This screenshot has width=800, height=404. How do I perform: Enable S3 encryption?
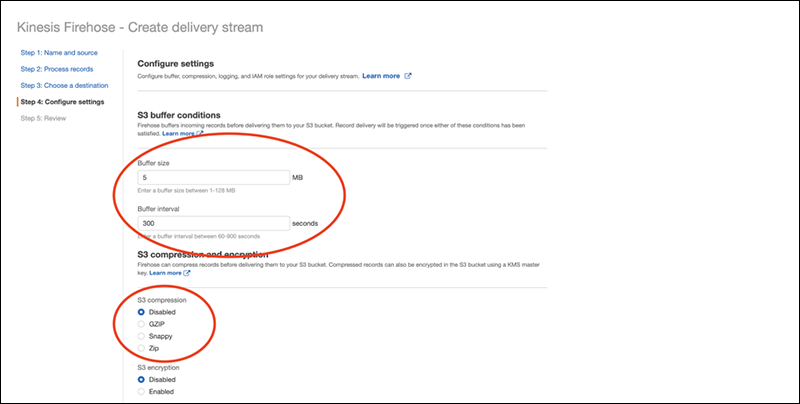(141, 392)
